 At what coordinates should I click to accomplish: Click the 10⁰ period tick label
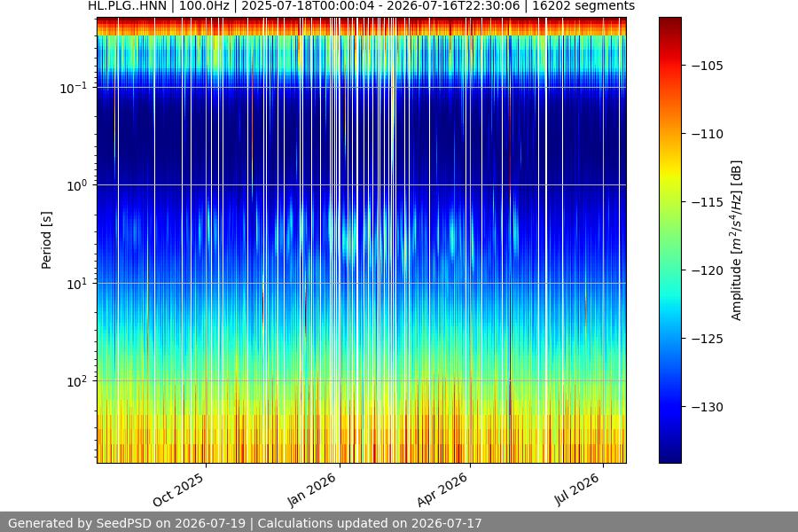click(77, 185)
